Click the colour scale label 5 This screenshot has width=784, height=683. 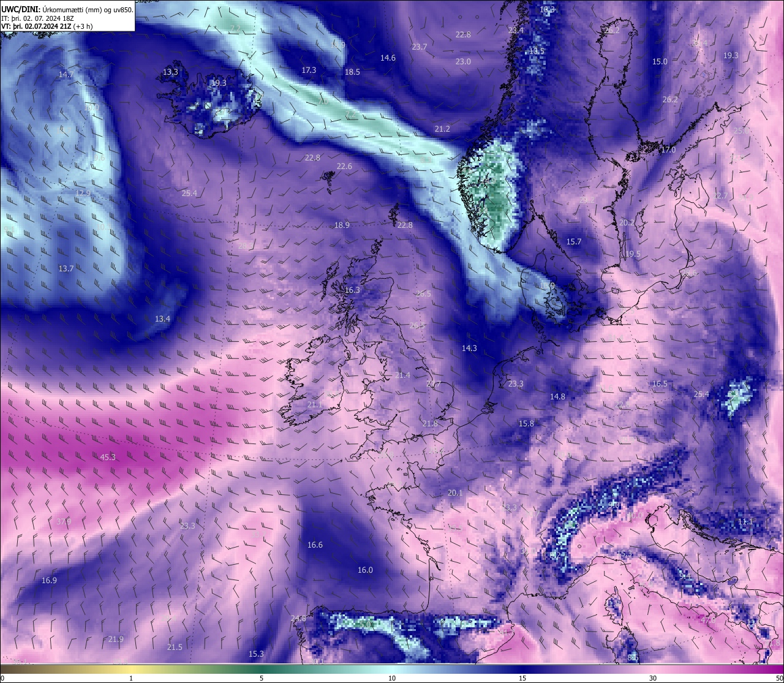point(262,678)
